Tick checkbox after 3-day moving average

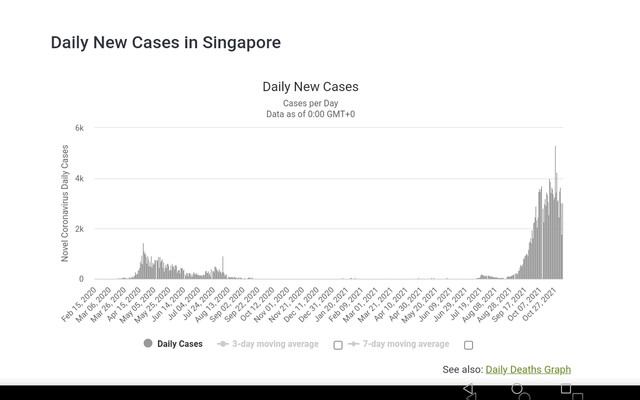[x=338, y=345]
